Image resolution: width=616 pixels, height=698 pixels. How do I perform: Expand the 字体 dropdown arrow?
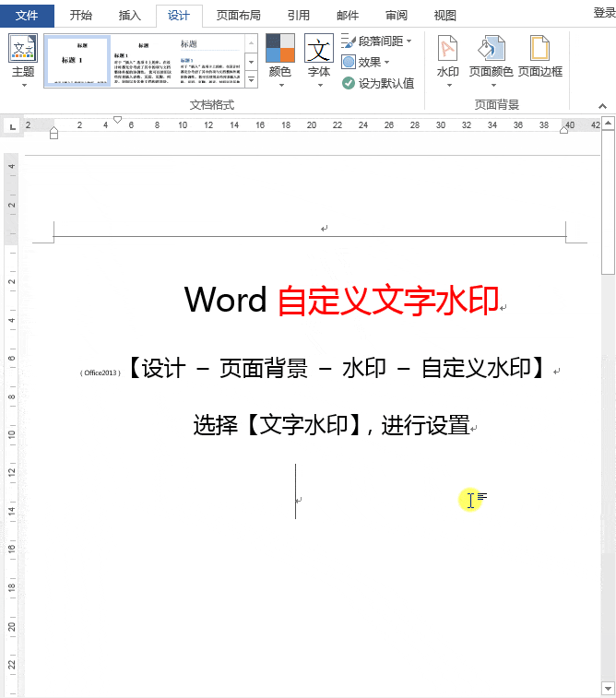320,85
